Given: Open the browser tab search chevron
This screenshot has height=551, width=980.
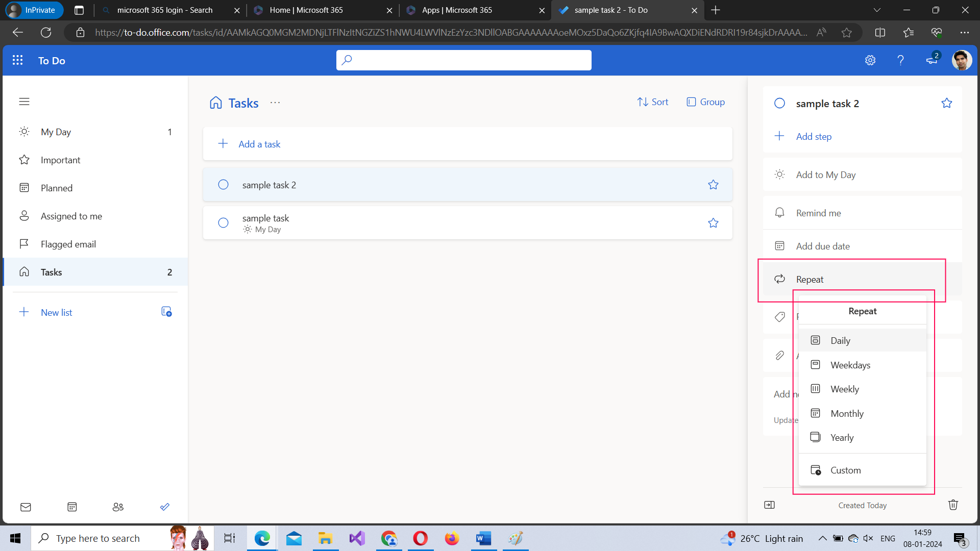Looking at the screenshot, I should [877, 10].
